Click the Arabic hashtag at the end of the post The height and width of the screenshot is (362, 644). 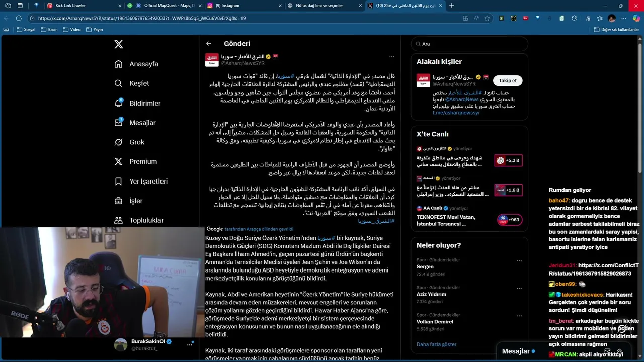pos(376,221)
